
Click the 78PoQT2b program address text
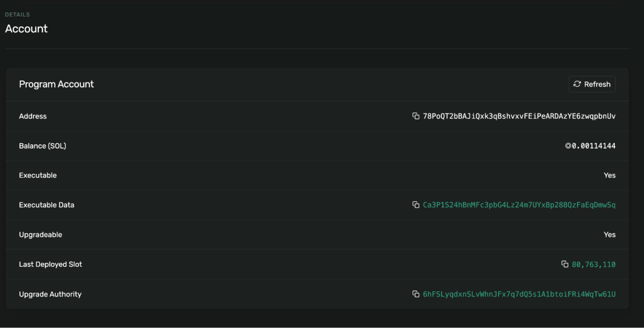click(x=519, y=116)
